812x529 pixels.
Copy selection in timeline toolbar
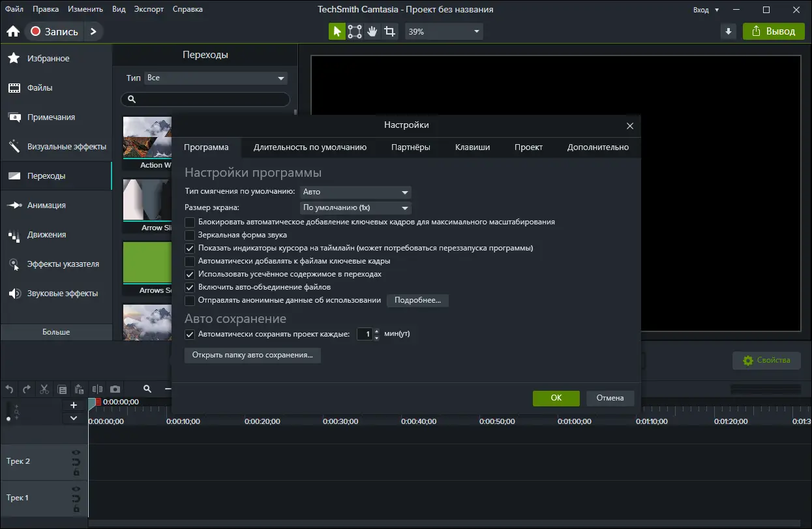[62, 389]
